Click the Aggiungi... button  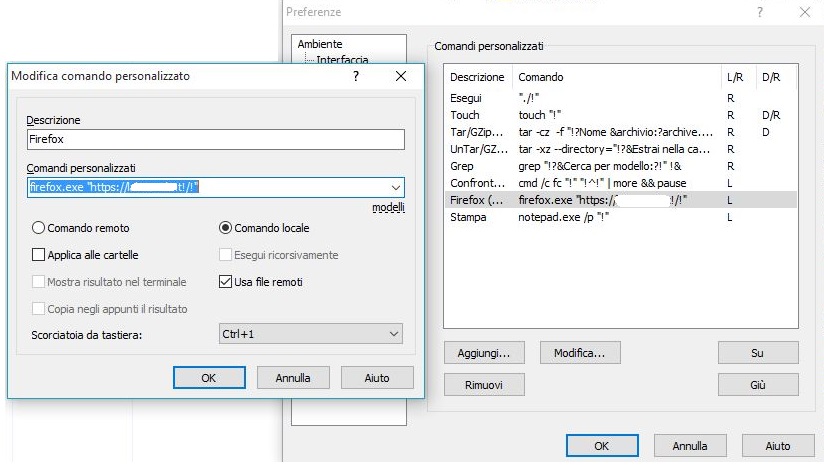[484, 353]
